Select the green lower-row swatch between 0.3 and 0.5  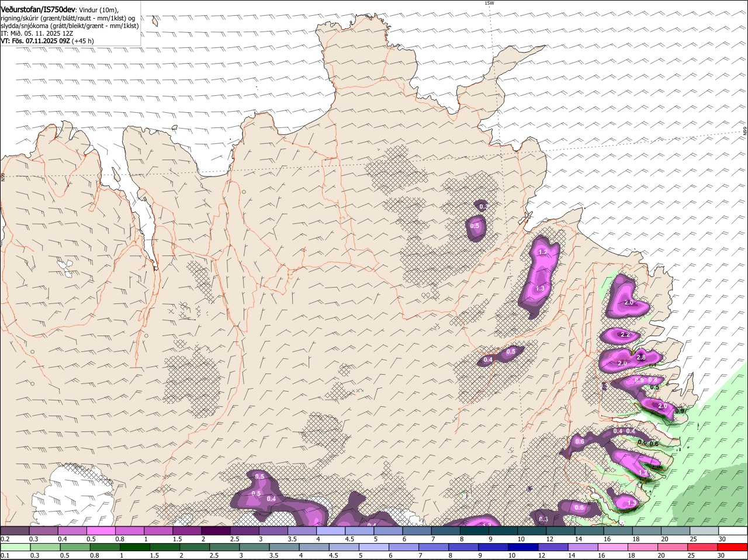click(x=45, y=548)
